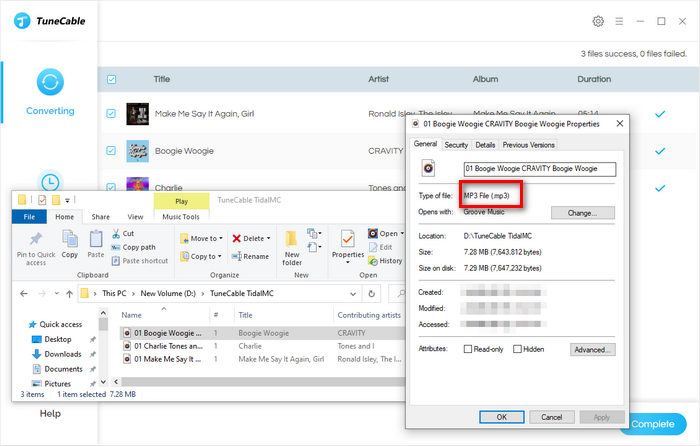Uncheck the Boogie Woogie row checkbox
Image resolution: width=700 pixels, height=446 pixels.
[111, 150]
